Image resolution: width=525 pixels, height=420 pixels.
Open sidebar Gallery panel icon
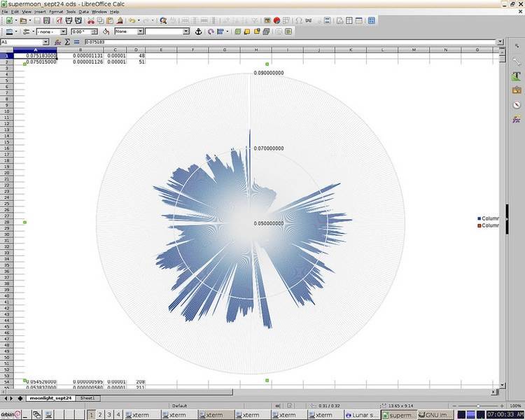[x=517, y=90]
